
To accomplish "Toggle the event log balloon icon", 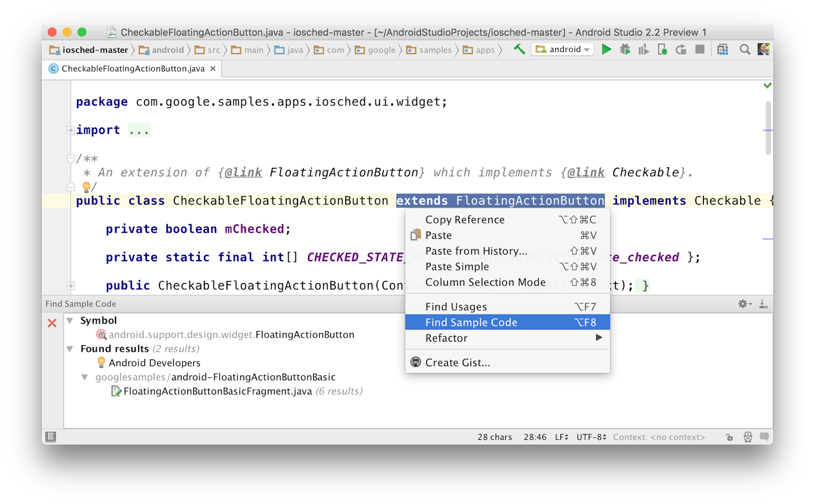I will point(763,437).
